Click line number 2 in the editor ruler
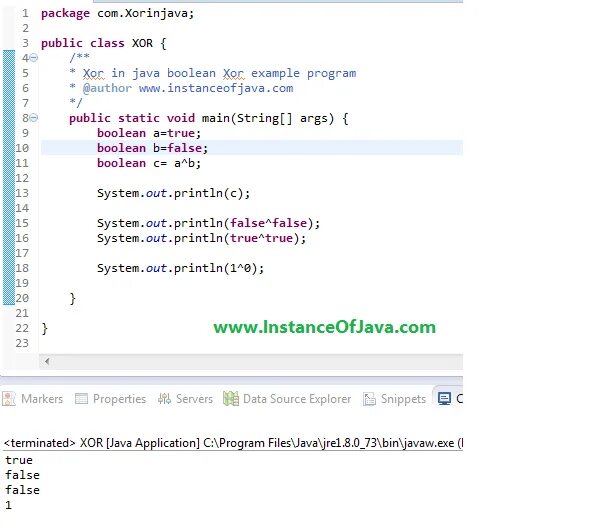The width and height of the screenshot is (606, 528). tap(26, 28)
